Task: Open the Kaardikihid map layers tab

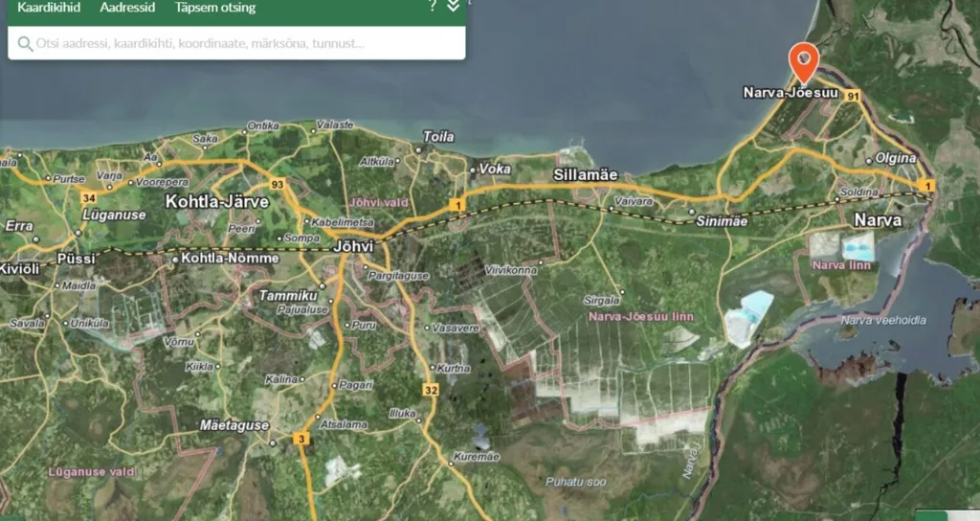Action: click(x=49, y=8)
